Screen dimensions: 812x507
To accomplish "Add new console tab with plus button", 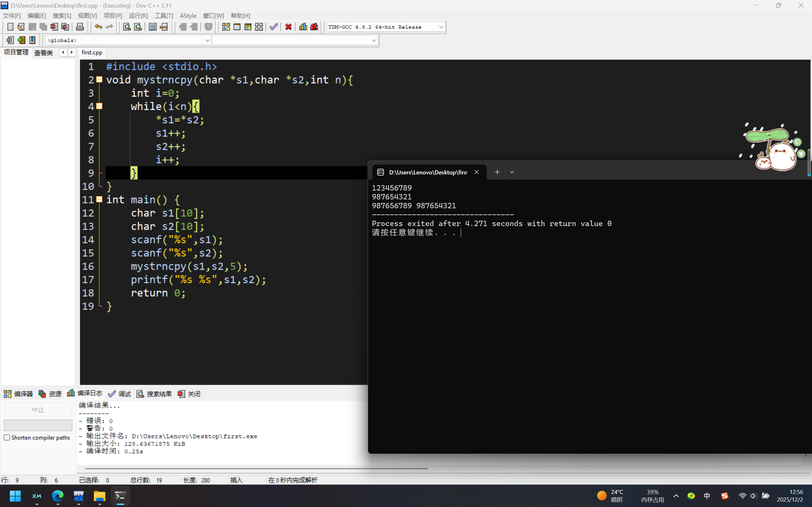I will pos(497,172).
